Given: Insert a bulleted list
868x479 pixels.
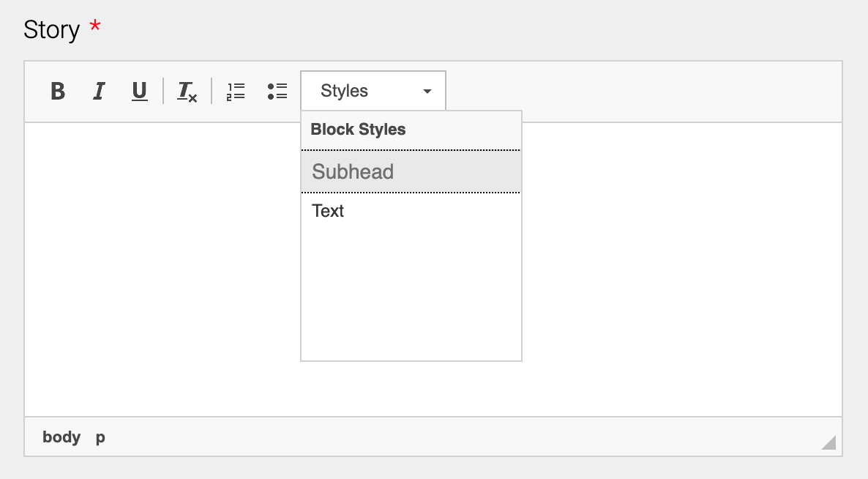Looking at the screenshot, I should tap(277, 91).
